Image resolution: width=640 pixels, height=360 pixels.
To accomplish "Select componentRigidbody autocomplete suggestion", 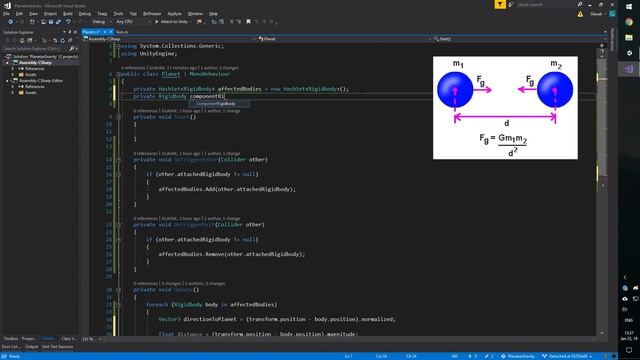I will point(219,104).
